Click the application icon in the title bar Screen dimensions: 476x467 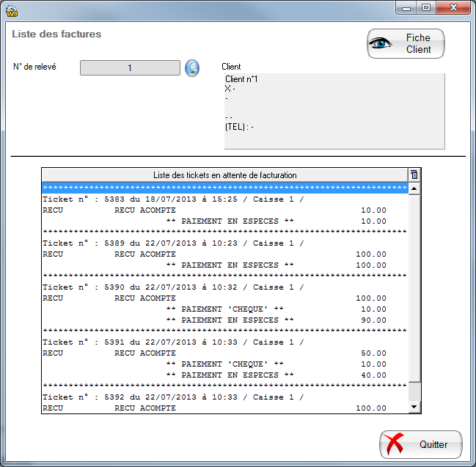pyautogui.click(x=11, y=10)
